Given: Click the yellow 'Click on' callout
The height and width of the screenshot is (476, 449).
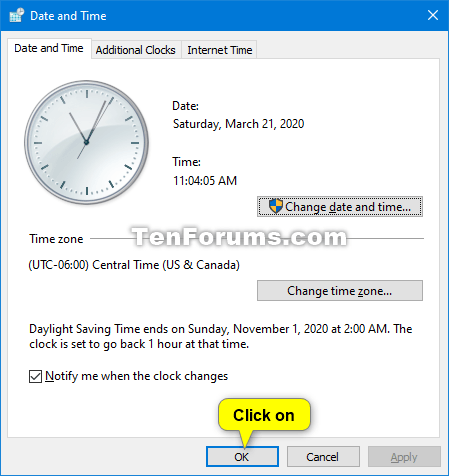Looking at the screenshot, I should coord(264,415).
